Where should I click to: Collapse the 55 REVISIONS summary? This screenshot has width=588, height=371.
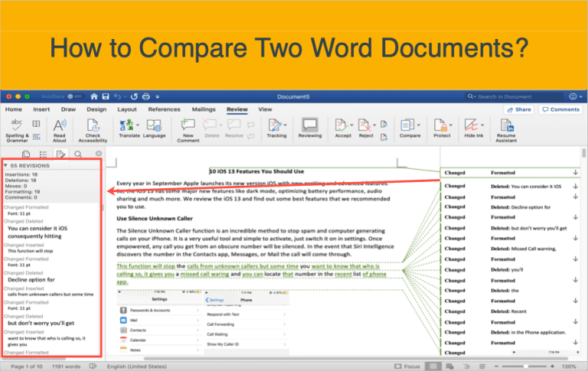click(x=5, y=165)
